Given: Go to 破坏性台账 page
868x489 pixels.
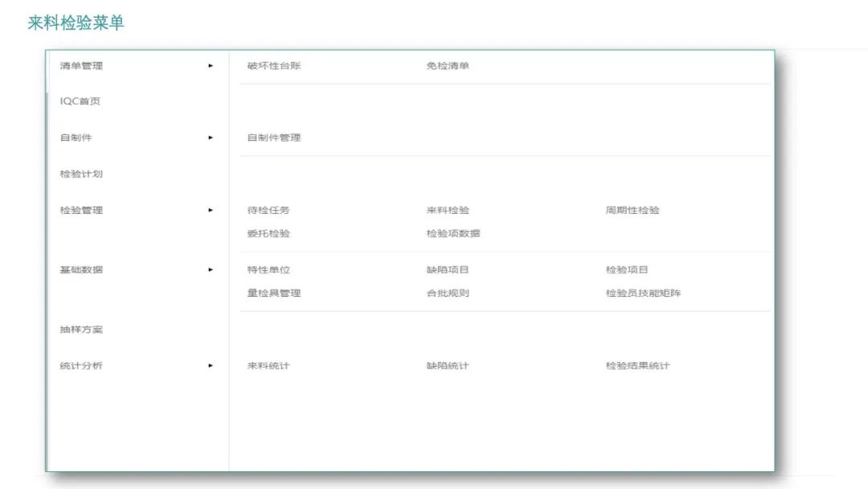Looking at the screenshot, I should click(x=274, y=66).
